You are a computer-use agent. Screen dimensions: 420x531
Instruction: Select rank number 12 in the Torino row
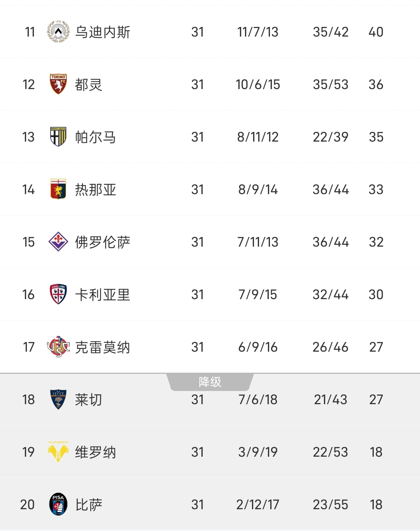29,84
